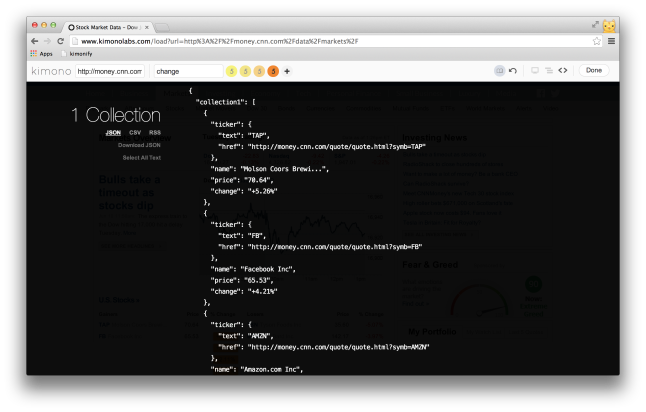Image resolution: width=646 pixels, height=412 pixels.
Task: Click the plus icon to add property
Action: click(287, 71)
